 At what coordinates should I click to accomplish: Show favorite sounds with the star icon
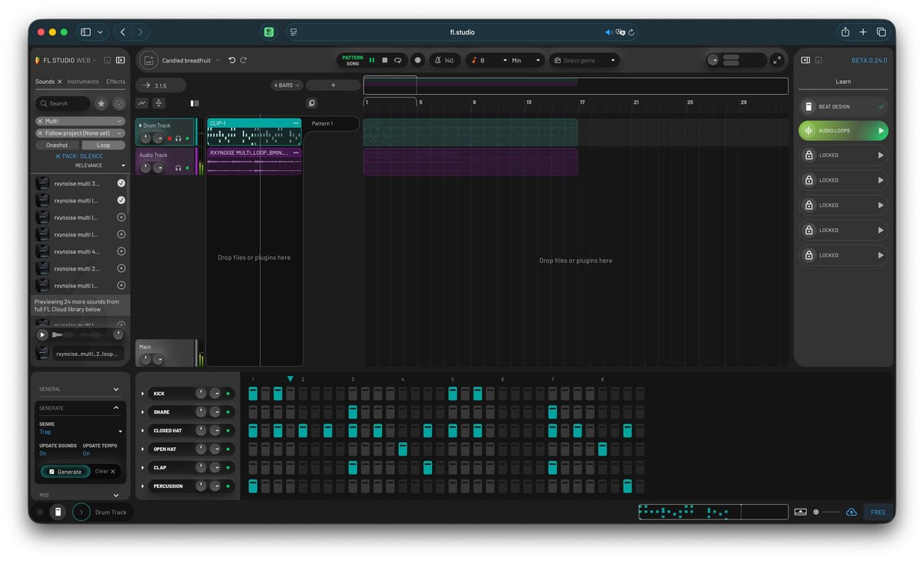click(x=102, y=103)
